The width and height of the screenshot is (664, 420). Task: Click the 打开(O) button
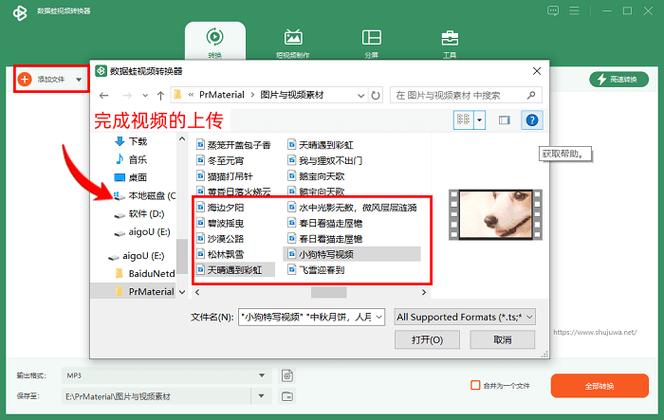pos(427,340)
